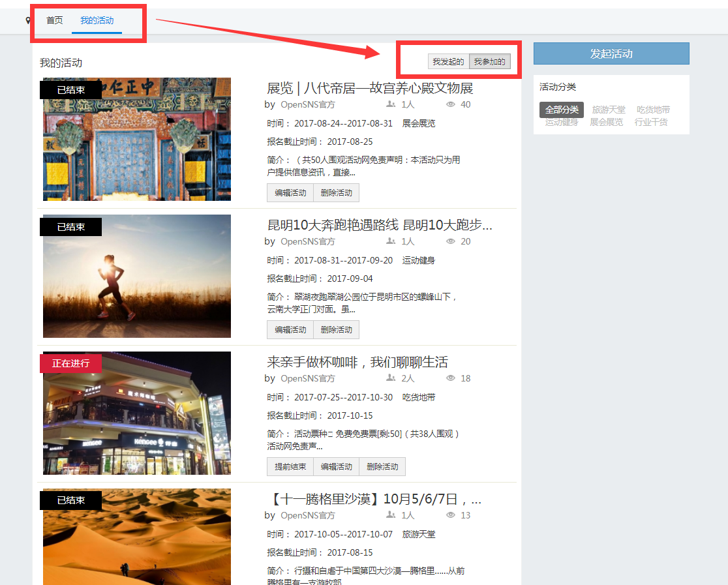Click 编辑活动 for the 昆明 running activity
This screenshot has width=728, height=585.
(290, 329)
